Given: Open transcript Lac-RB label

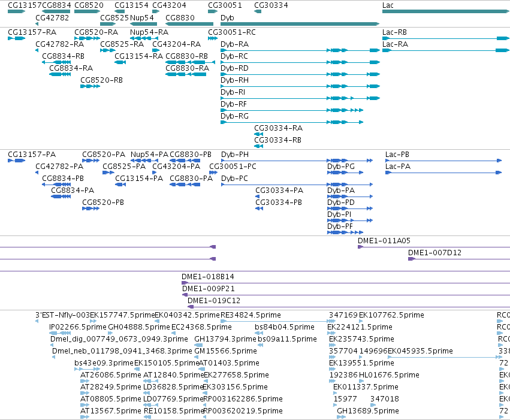Looking at the screenshot, I should click(394, 32).
